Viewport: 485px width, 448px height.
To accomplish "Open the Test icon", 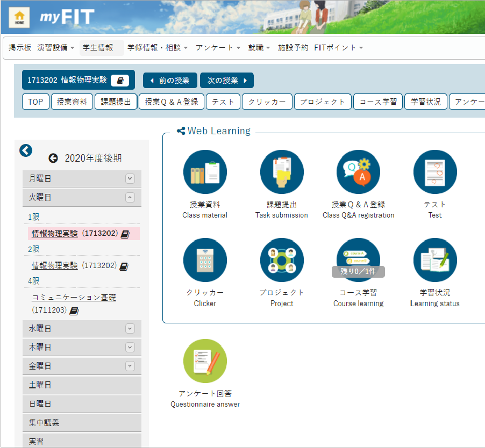I will 434,172.
